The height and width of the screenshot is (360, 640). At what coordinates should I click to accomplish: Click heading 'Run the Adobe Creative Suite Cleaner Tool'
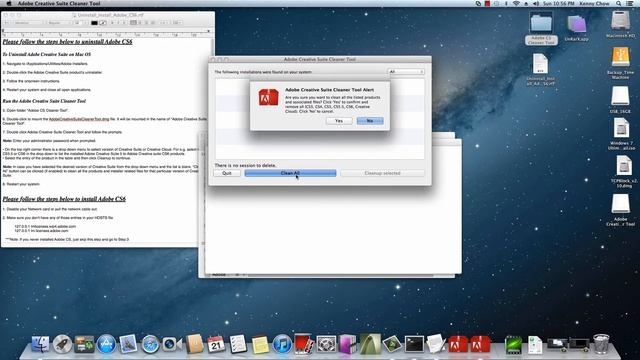tap(44, 101)
